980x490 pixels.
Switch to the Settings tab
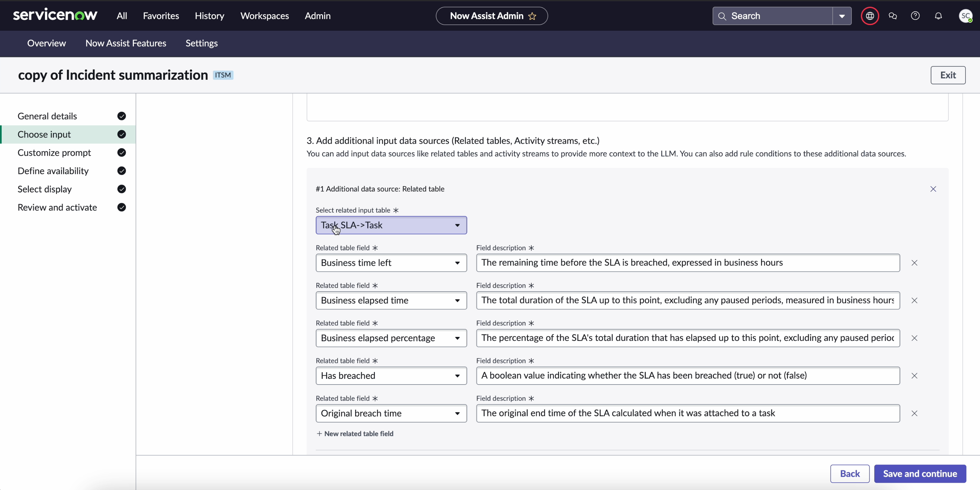point(202,43)
